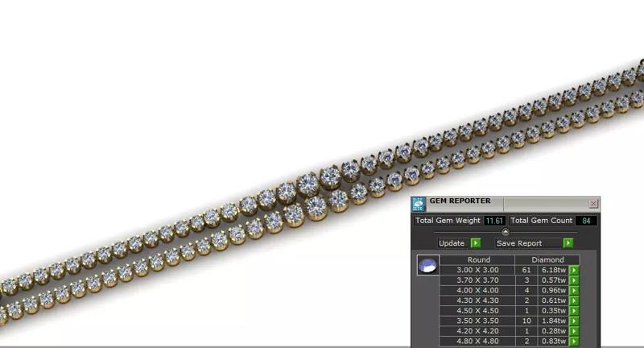Image resolution: width=644 pixels, height=348 pixels.
Task: Click green arrow next to Save Report
Action: (568, 243)
